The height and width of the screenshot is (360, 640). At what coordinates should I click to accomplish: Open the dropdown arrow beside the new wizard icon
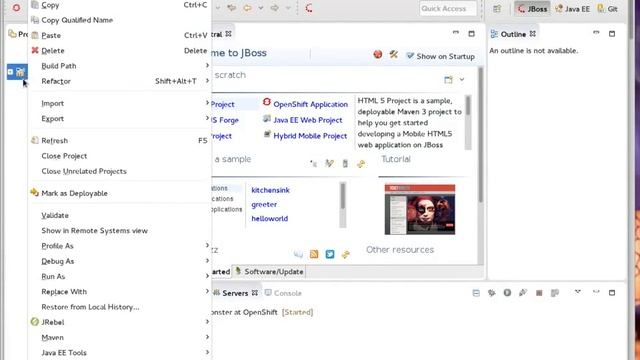[462, 80]
